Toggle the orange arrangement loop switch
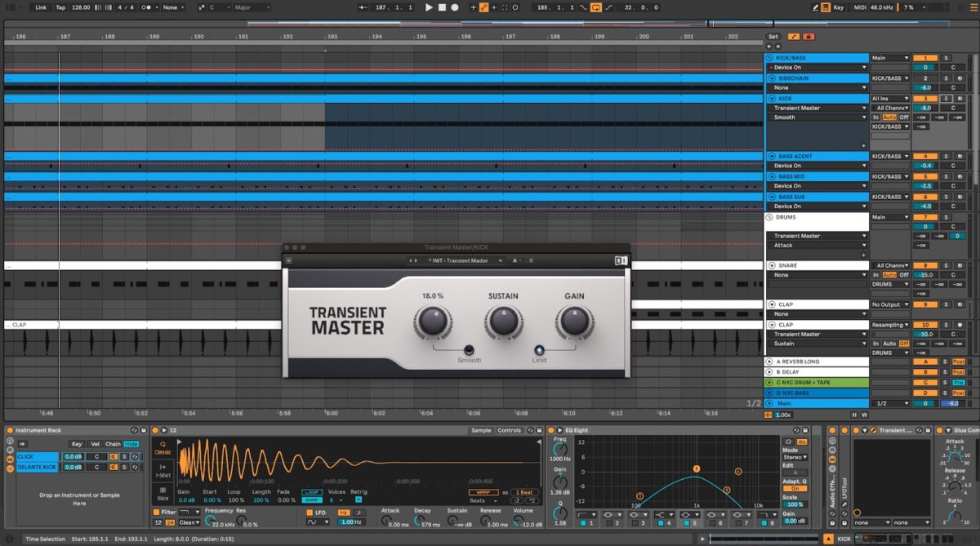 click(x=596, y=7)
